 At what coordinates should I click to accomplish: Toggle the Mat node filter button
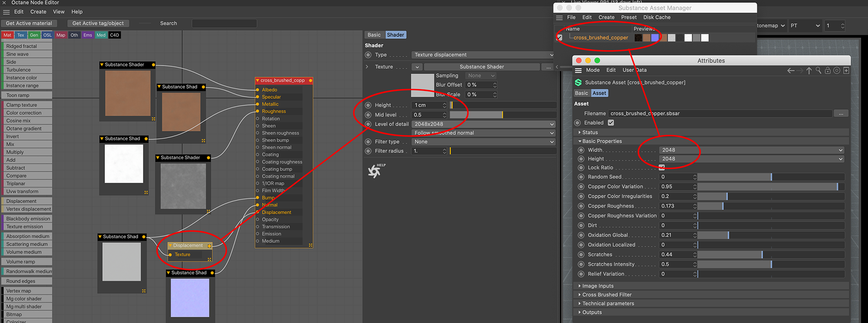coord(8,35)
